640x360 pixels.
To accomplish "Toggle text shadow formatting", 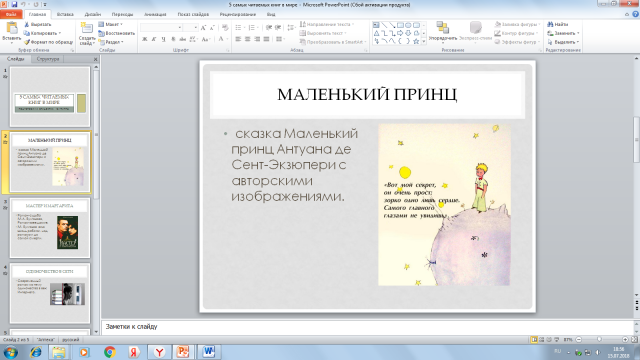I will tap(173, 39).
